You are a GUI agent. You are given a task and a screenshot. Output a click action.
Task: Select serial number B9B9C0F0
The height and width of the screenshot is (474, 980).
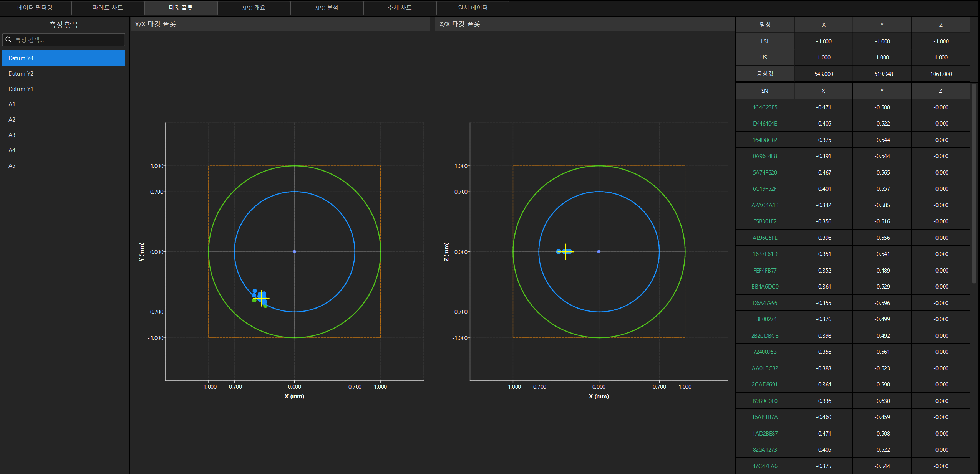coord(765,401)
